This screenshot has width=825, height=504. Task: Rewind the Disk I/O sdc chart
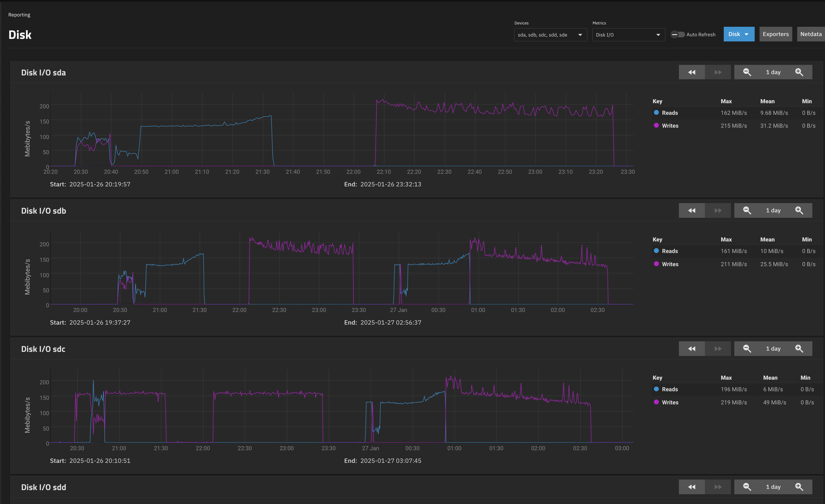[691, 349]
